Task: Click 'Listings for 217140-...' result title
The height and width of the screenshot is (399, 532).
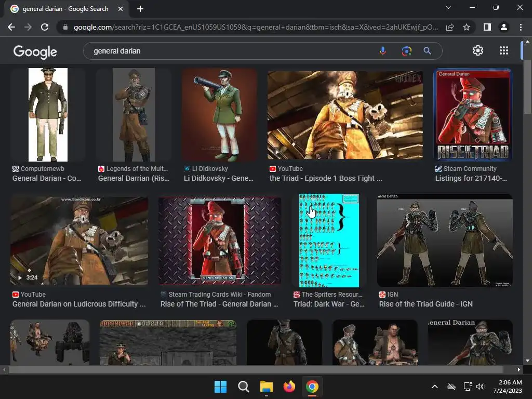Action: click(x=471, y=178)
